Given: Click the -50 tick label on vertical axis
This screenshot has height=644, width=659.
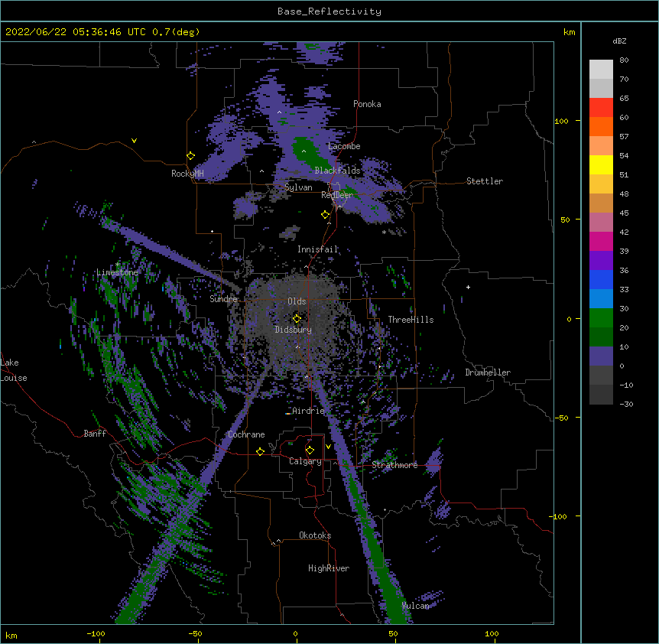Looking at the screenshot, I should [x=561, y=418].
